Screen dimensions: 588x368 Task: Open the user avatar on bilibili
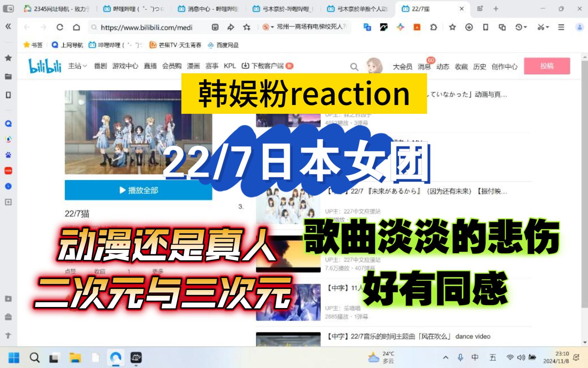[x=374, y=65]
